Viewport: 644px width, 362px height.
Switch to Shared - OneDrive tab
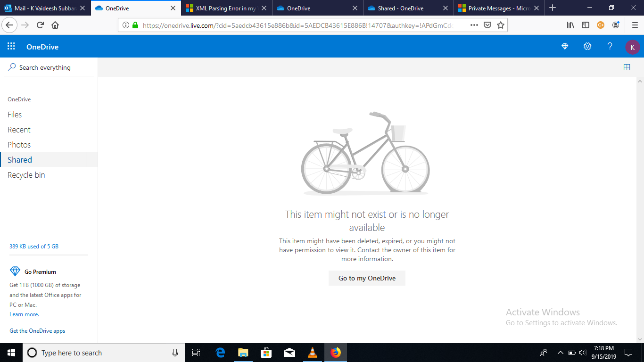408,8
